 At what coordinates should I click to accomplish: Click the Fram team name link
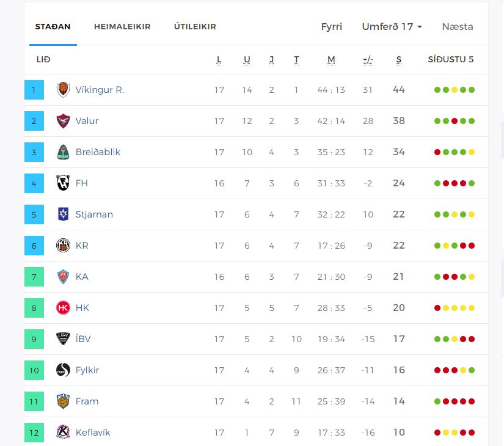tap(87, 401)
